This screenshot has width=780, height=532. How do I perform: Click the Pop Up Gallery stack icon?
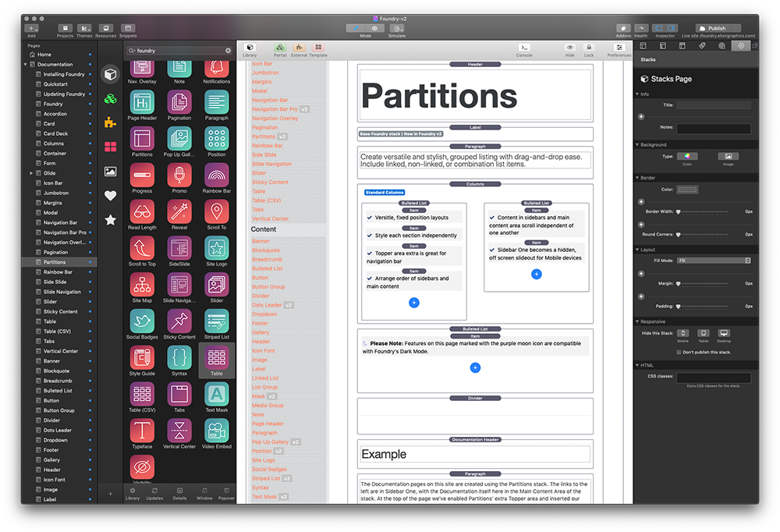pyautogui.click(x=179, y=139)
